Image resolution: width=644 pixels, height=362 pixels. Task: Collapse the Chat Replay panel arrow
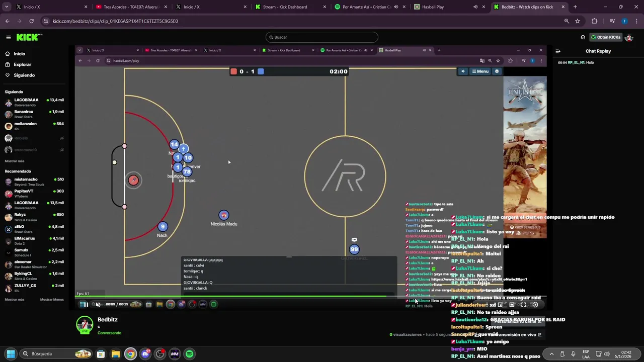pos(558,51)
